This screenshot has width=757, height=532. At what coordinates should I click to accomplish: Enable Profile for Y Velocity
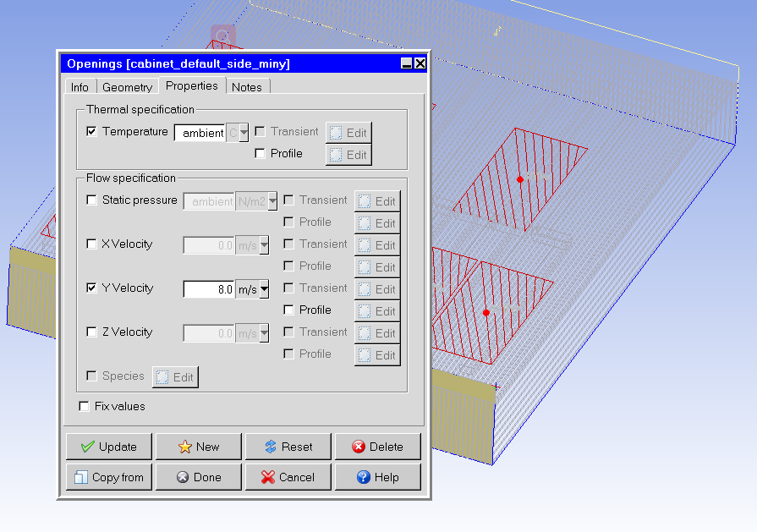coord(288,310)
